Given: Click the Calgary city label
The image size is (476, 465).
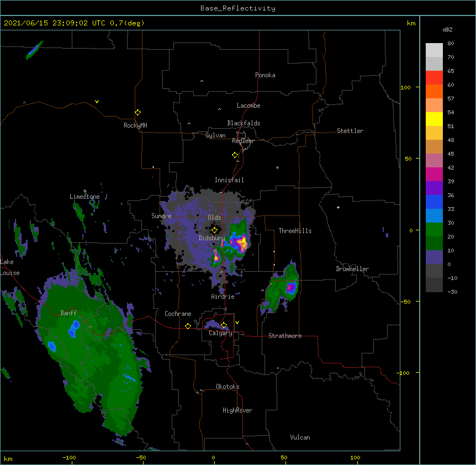Looking at the screenshot, I should [x=221, y=333].
